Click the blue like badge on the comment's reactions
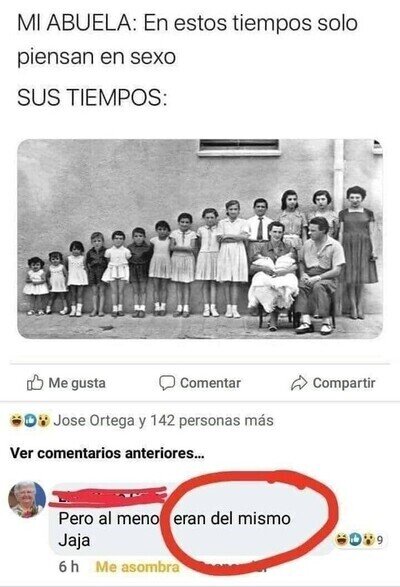Image resolution: width=400 pixels, height=587 pixels. (x=355, y=539)
